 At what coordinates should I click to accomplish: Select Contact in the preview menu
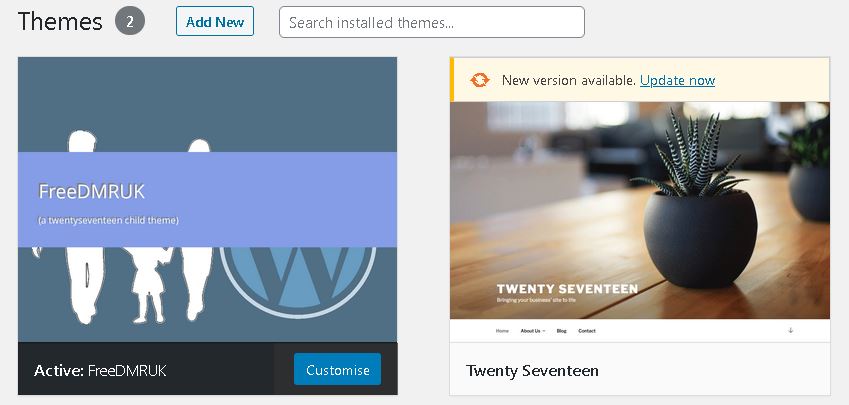(587, 331)
